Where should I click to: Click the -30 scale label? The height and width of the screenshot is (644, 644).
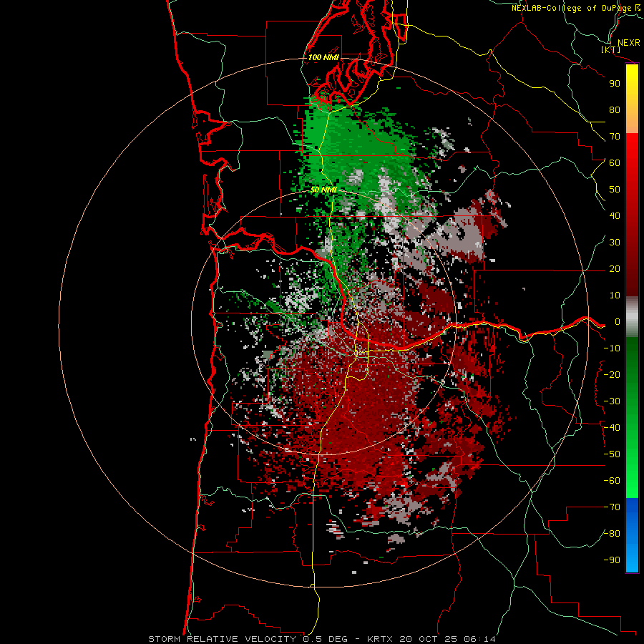click(x=612, y=401)
